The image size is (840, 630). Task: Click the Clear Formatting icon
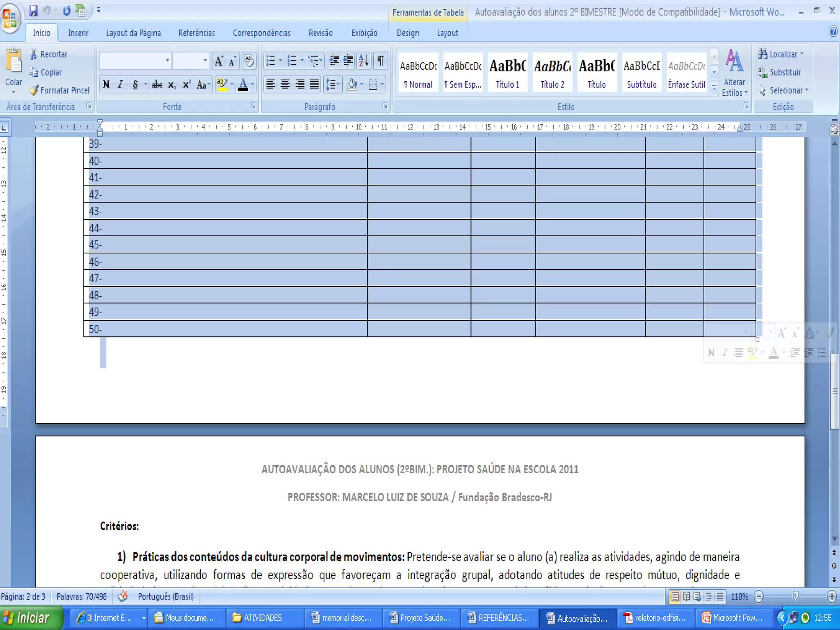click(249, 61)
